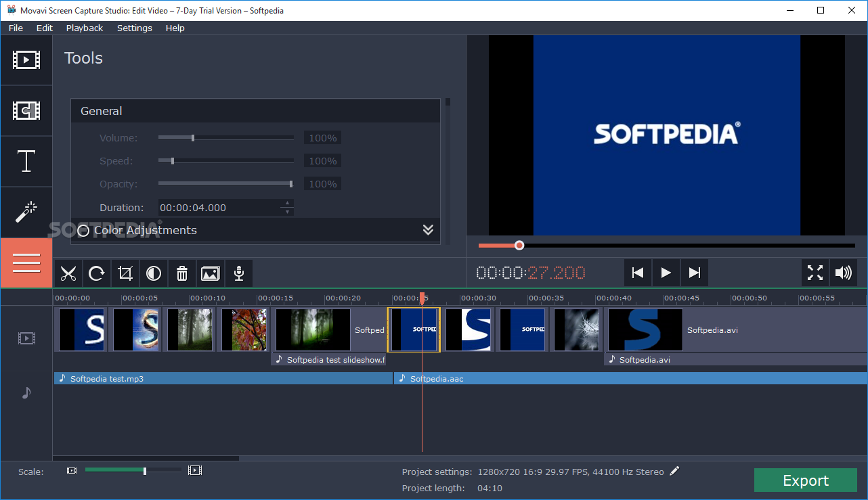The width and height of the screenshot is (868, 500).
Task: Click the scissors Split tool
Action: point(68,273)
